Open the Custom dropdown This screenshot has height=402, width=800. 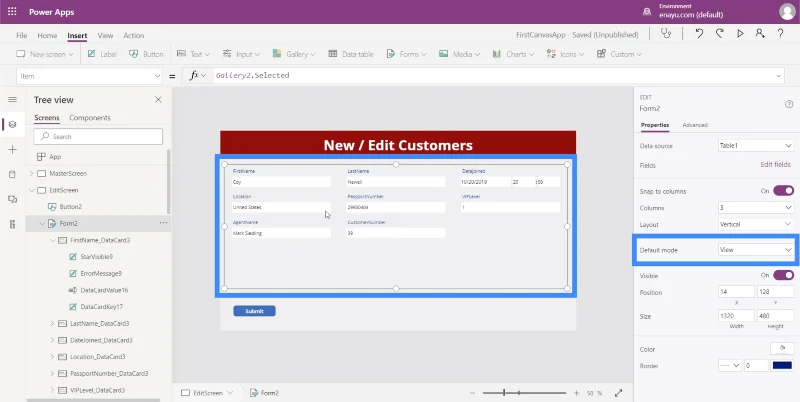click(x=619, y=54)
